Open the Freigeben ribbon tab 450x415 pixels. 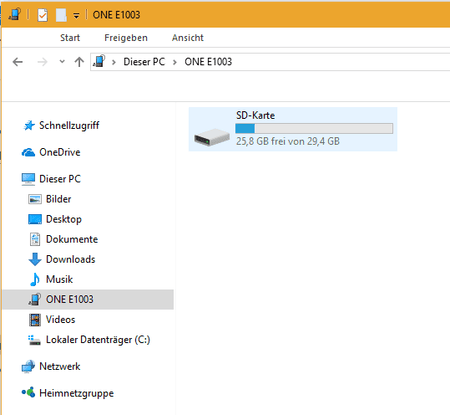pyautogui.click(x=126, y=38)
